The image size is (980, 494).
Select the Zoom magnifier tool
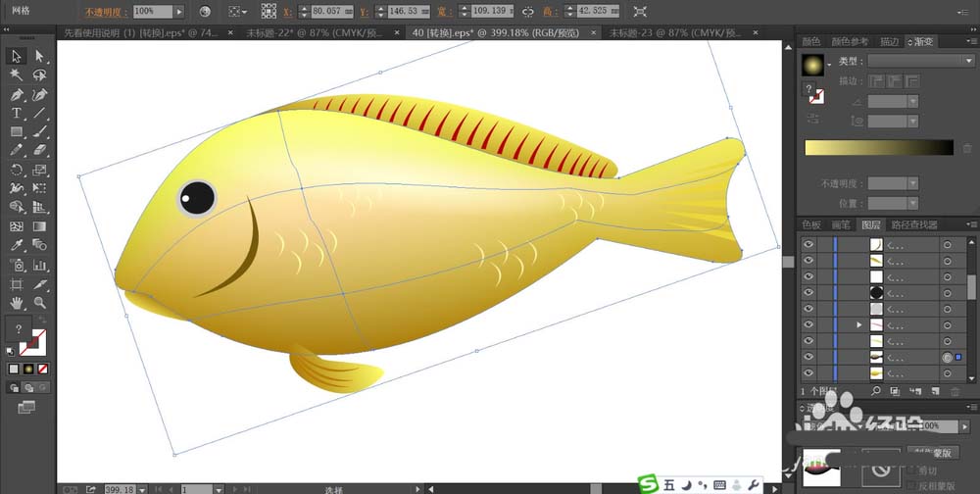pyautogui.click(x=40, y=303)
